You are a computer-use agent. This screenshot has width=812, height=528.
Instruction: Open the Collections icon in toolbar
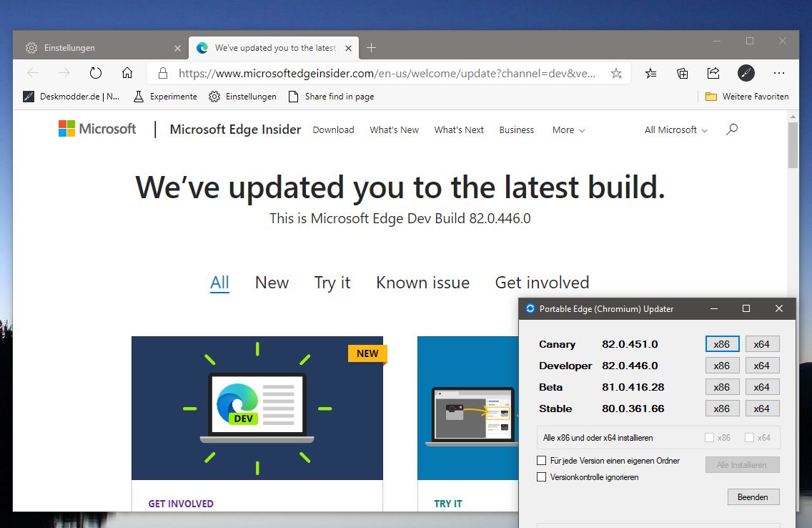[x=683, y=74]
